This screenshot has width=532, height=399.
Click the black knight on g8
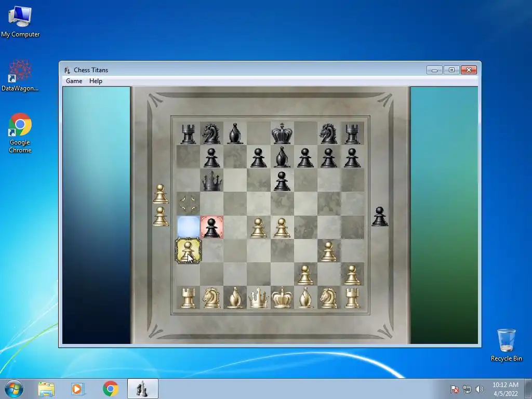[329, 134]
